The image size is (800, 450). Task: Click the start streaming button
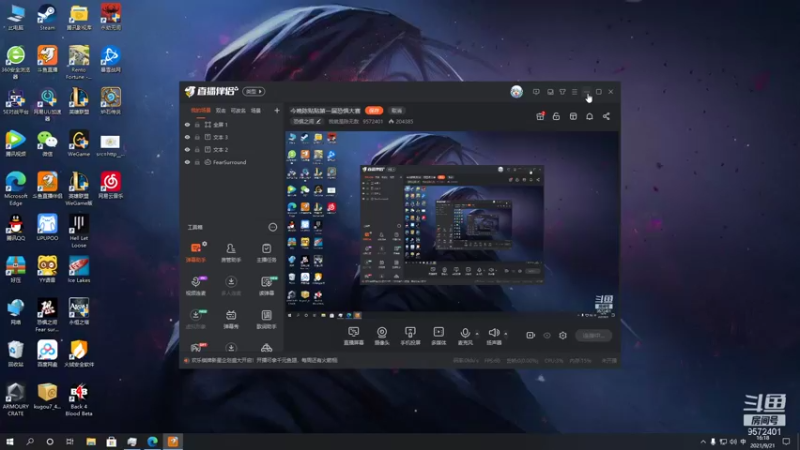[x=593, y=335]
